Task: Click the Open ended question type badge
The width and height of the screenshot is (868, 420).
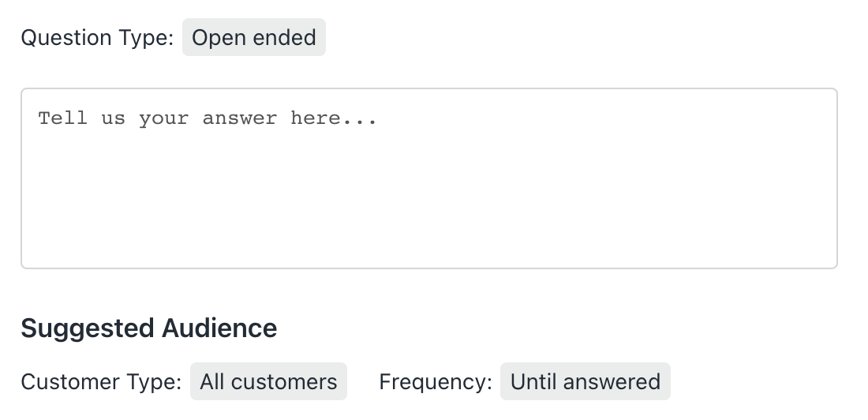Action: click(253, 38)
